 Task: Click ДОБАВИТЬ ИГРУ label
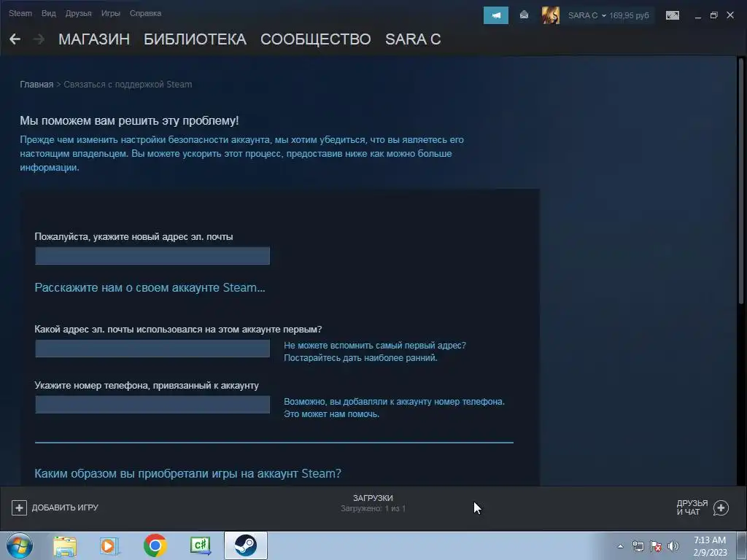pos(65,507)
